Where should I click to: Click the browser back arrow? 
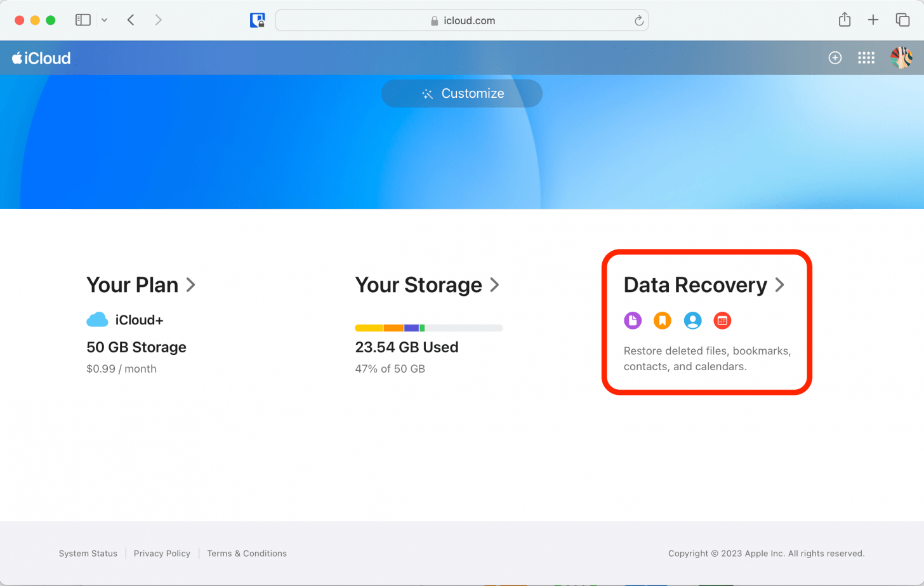130,20
